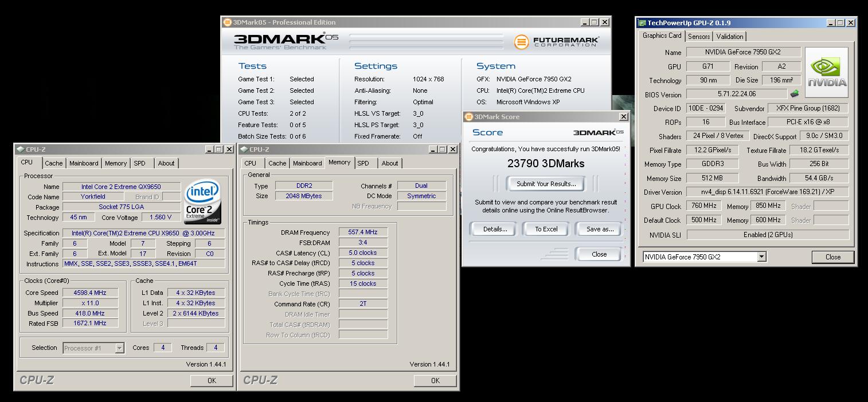The width and height of the screenshot is (868, 402).
Task: Click Submit Your Results button
Action: 546,184
